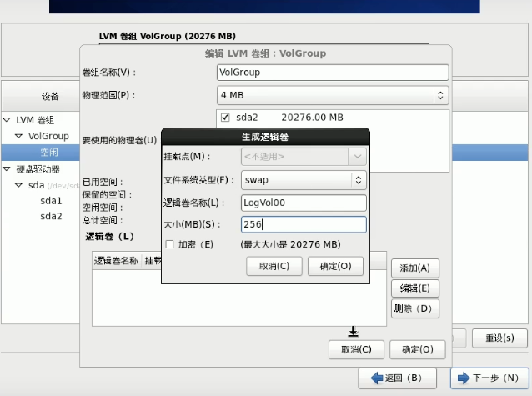Viewport: 532px width, 396px height.
Task: Collapse the sda drive tree node
Action: click(18, 185)
